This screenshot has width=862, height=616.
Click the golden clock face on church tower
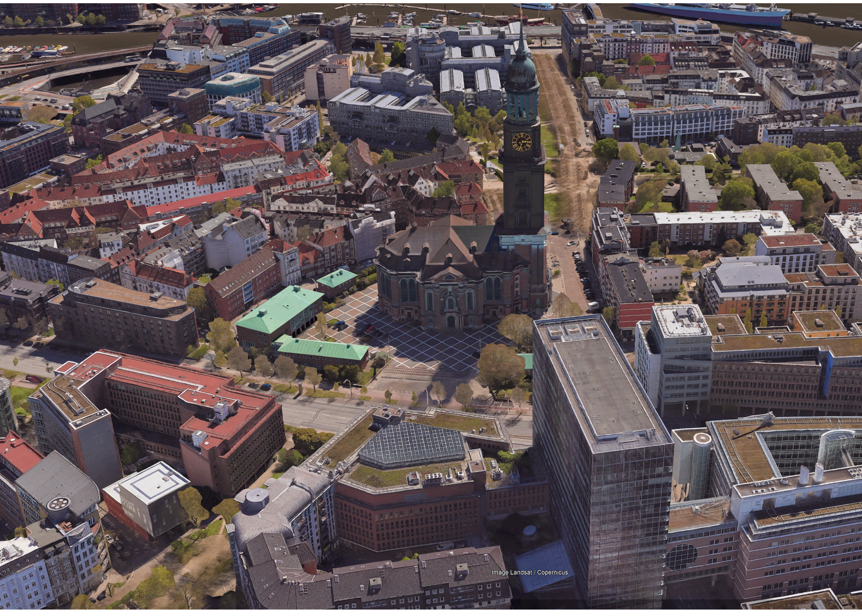[x=521, y=141]
